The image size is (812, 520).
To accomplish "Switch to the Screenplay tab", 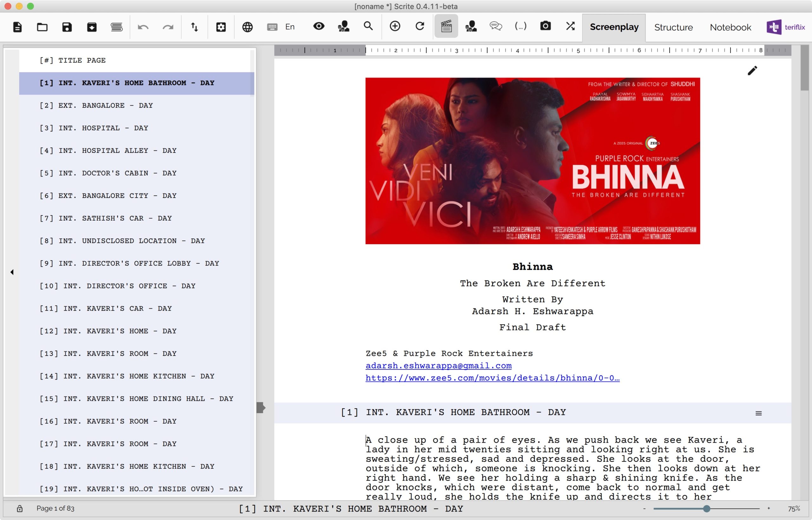I will 614,27.
